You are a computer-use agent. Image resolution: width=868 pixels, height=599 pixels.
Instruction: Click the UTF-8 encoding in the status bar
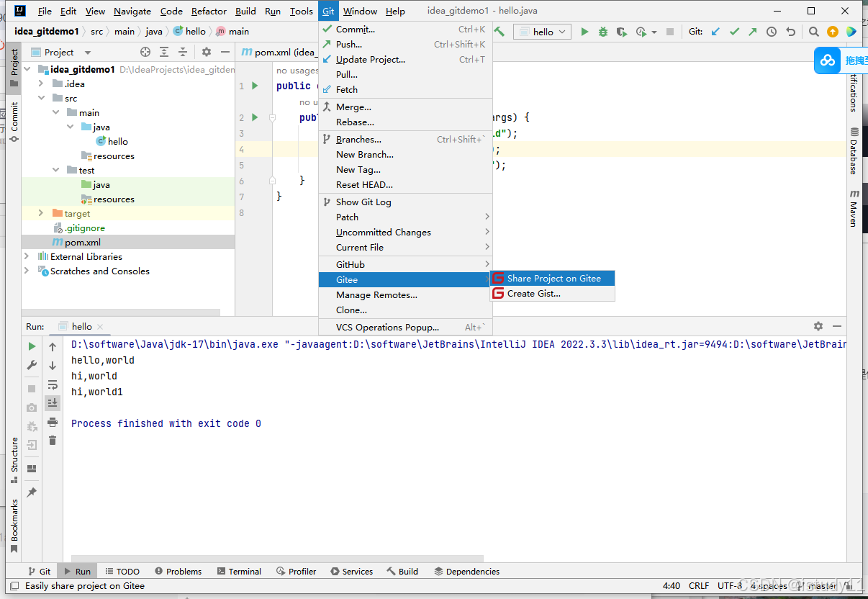tap(729, 586)
